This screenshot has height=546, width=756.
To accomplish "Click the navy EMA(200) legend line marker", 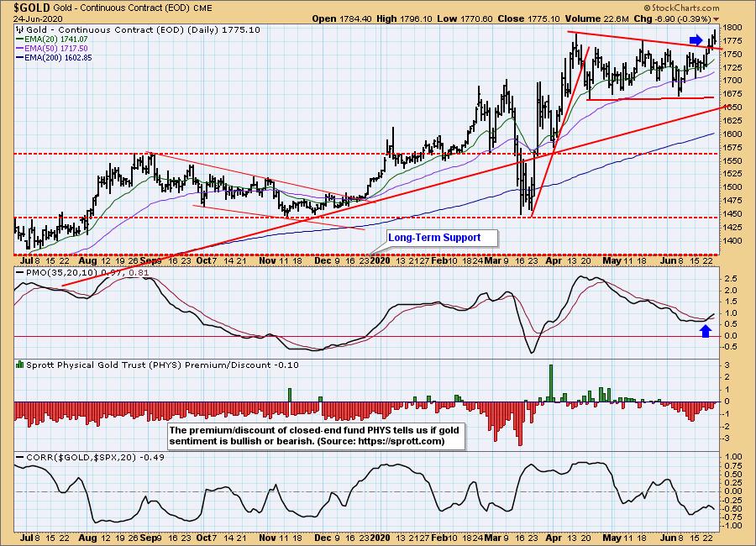I will 20,57.
